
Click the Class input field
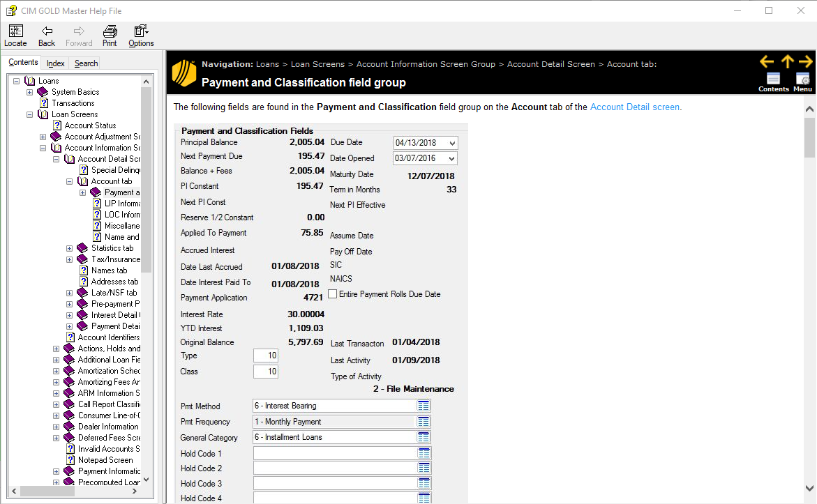pyautogui.click(x=266, y=372)
